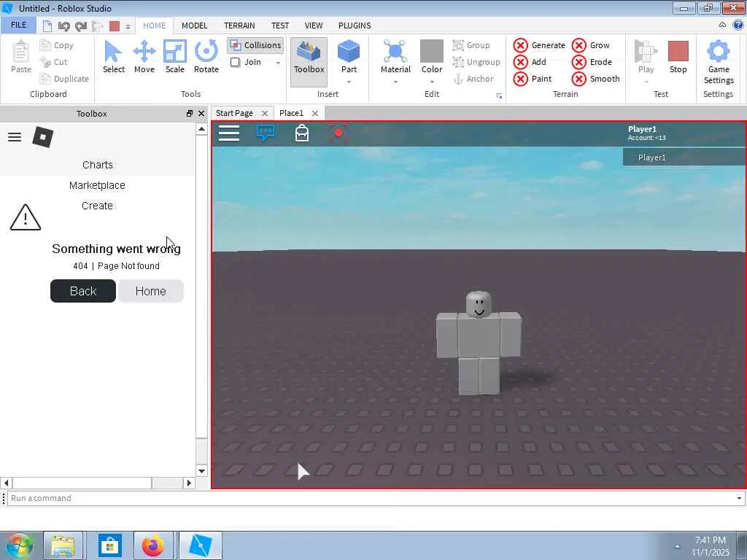Toggle the Collisions option
This screenshot has height=560, width=747.
click(x=256, y=45)
